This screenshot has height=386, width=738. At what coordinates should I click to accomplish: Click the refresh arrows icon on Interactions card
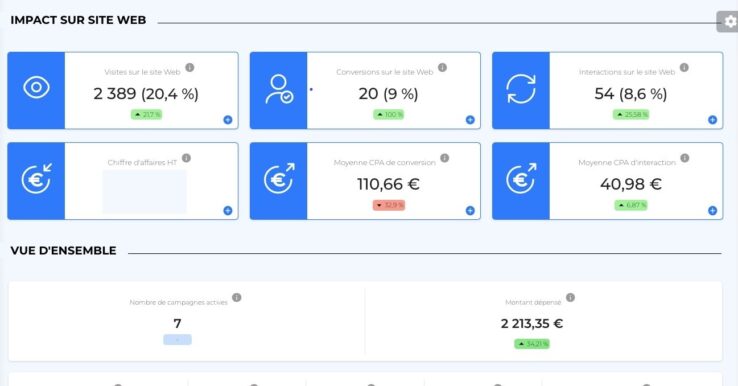pos(521,89)
